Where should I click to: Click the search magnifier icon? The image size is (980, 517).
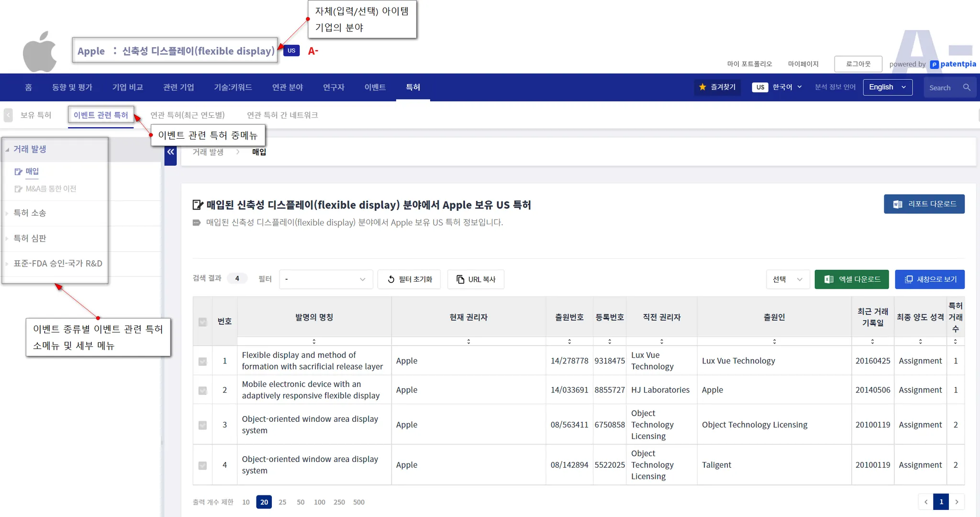[967, 88]
